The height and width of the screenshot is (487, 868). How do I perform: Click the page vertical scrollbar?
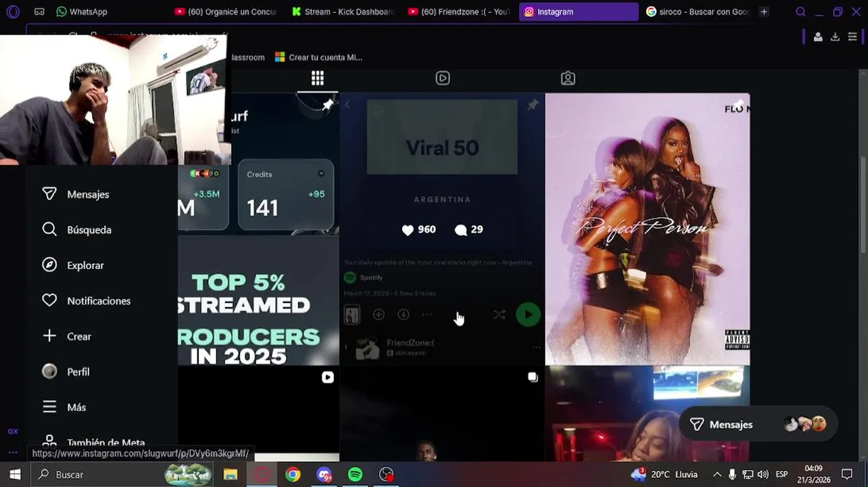[x=863, y=205]
